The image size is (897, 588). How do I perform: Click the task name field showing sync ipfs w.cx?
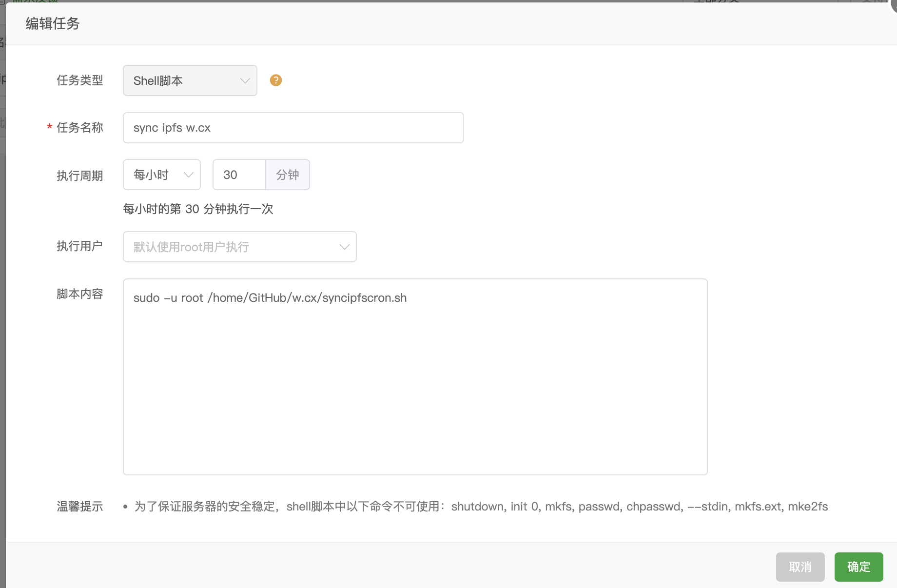pos(293,127)
